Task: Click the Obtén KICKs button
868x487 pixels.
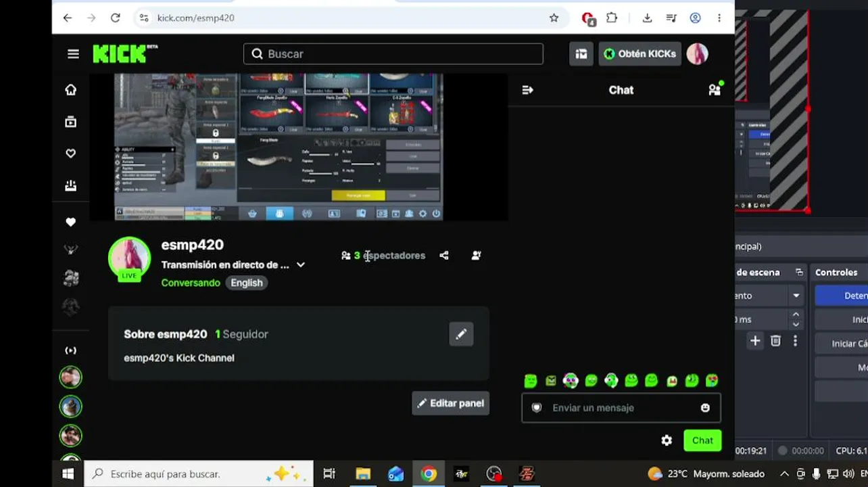Action: point(640,54)
